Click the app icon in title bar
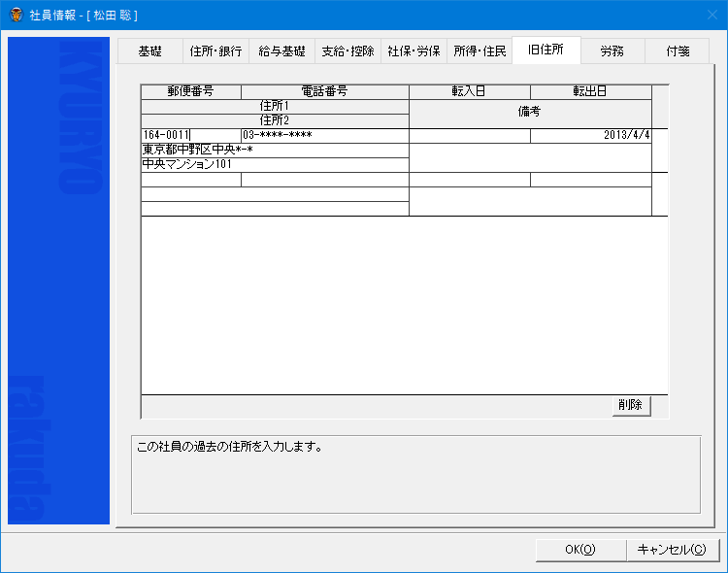Image resolution: width=728 pixels, height=573 pixels. [17, 15]
